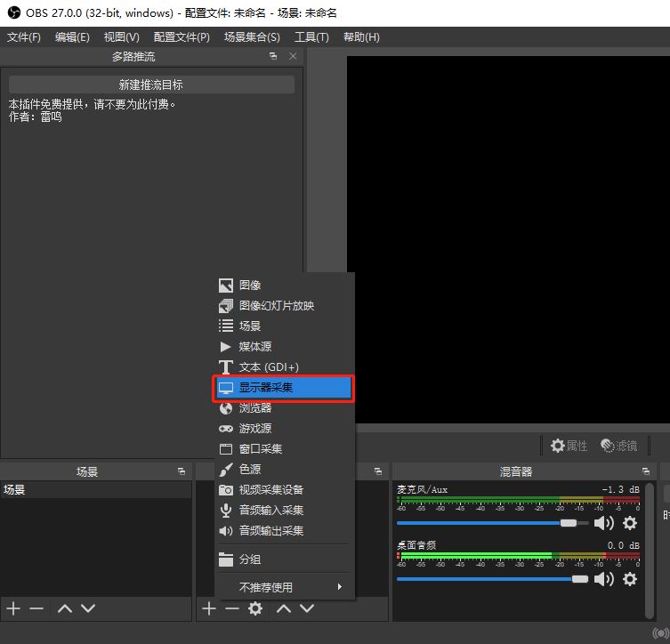Click the 游戏源 gamepad icon
The height and width of the screenshot is (644, 670).
[x=226, y=429]
